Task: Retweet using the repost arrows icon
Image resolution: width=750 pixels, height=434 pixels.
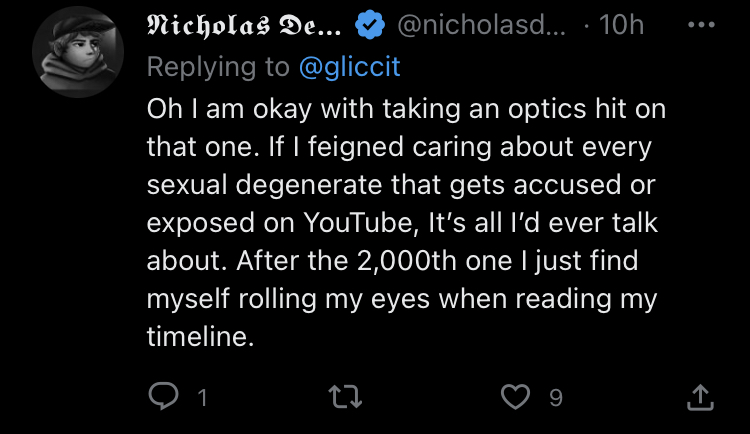Action: (x=345, y=397)
